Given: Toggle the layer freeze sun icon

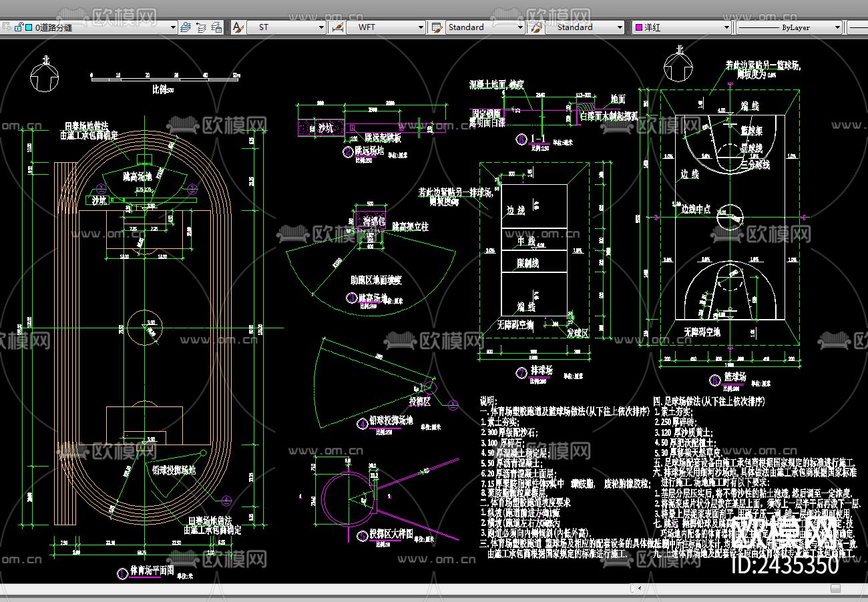Looking at the screenshot, I should [x=7, y=27].
